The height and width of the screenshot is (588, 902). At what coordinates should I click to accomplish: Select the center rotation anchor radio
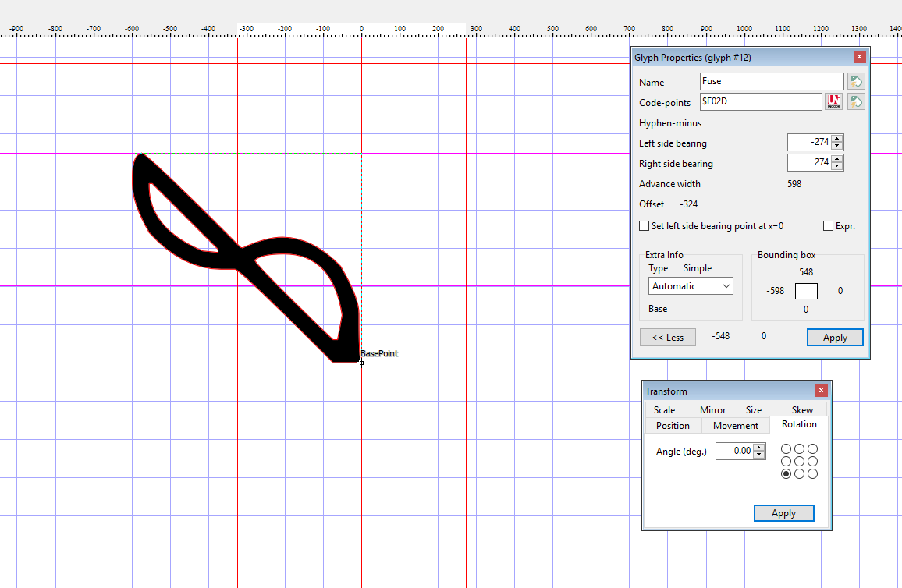(x=800, y=461)
